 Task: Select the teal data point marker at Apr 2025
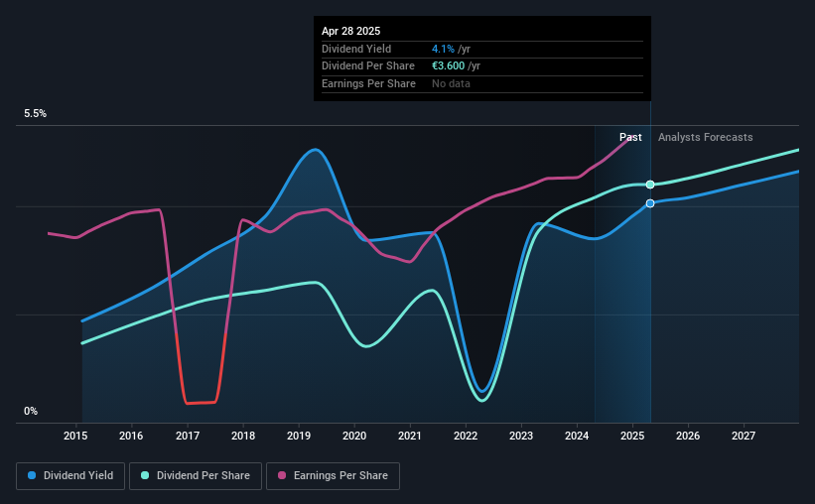pyautogui.click(x=650, y=185)
